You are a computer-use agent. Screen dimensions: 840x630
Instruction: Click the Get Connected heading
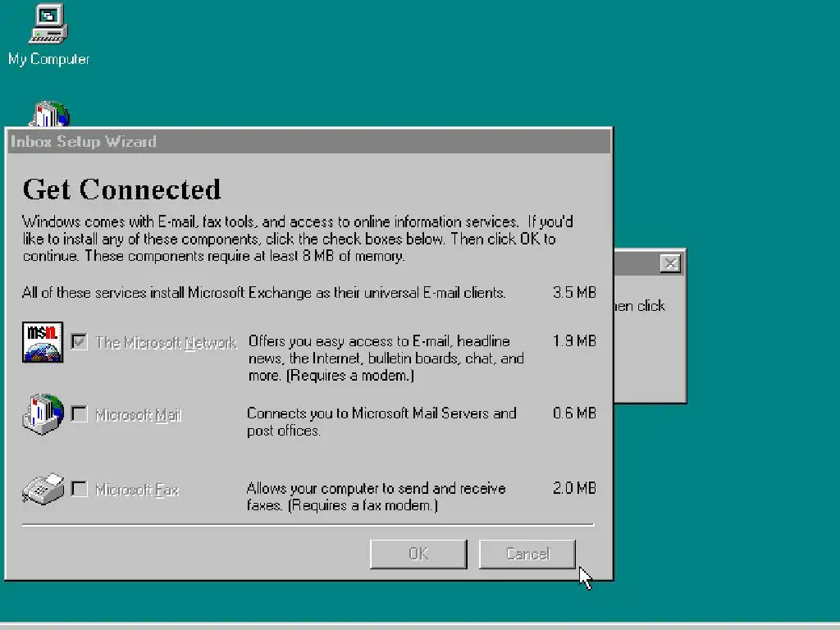coord(121,189)
